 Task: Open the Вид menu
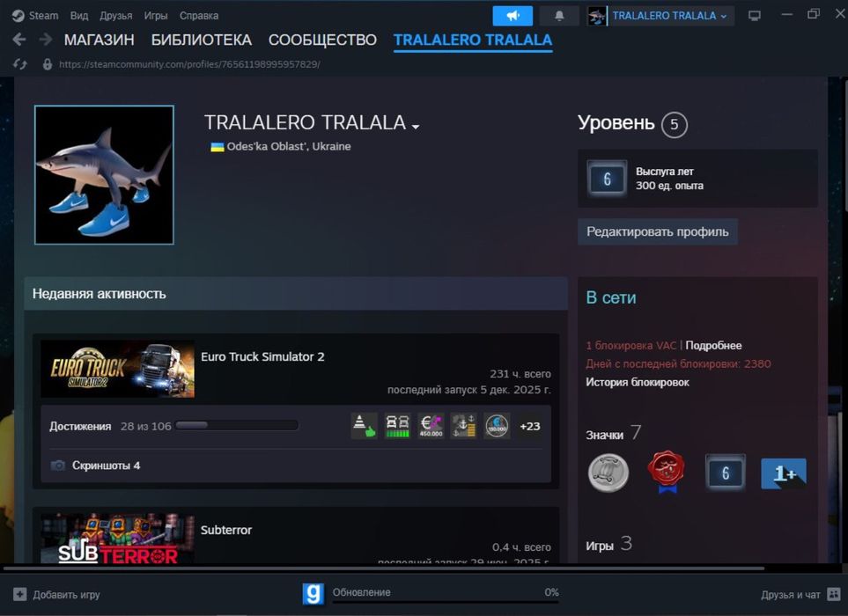pyautogui.click(x=79, y=16)
